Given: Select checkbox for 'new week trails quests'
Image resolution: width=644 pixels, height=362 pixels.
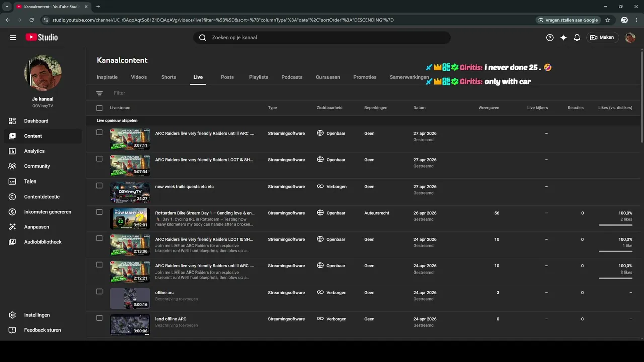Looking at the screenshot, I should click(x=99, y=185).
